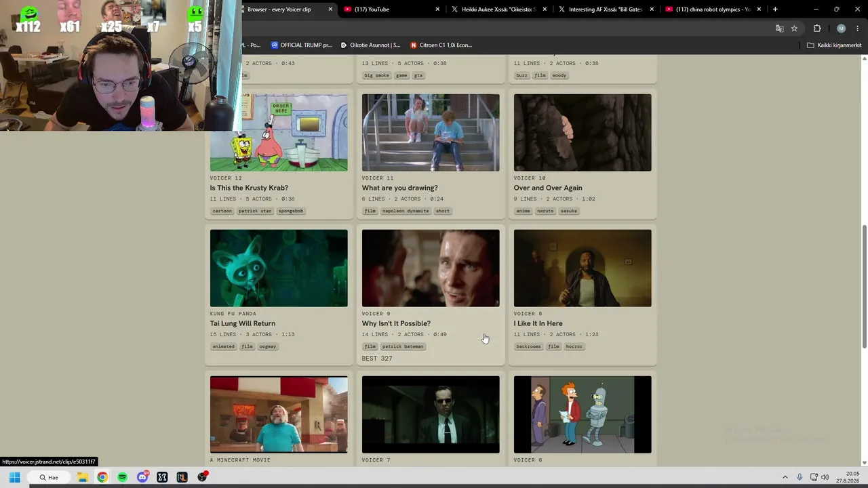Click the Over and Over Again title
The width and height of the screenshot is (868, 488).
[548, 188]
